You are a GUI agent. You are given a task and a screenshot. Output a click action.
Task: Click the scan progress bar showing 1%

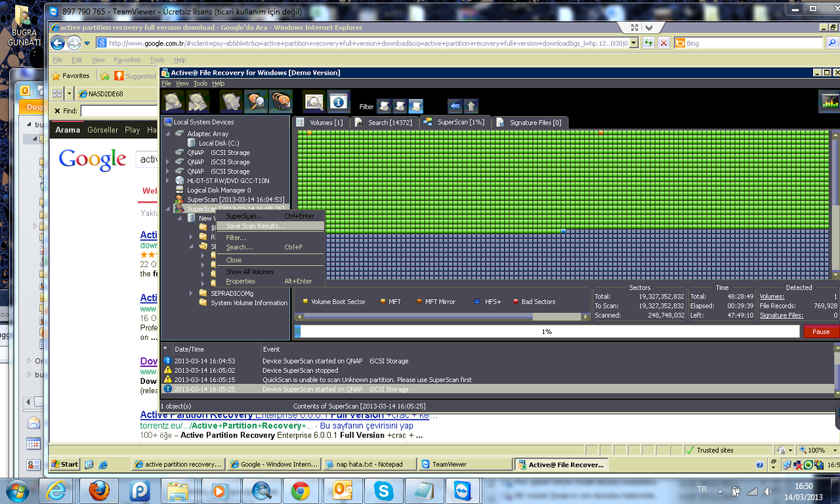click(x=547, y=331)
